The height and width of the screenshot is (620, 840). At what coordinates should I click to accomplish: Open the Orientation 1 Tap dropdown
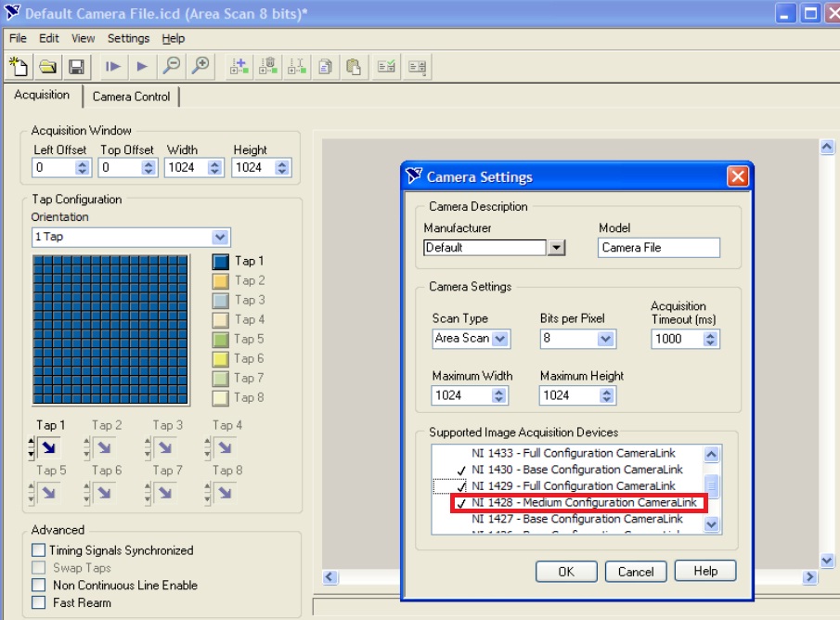point(220,237)
